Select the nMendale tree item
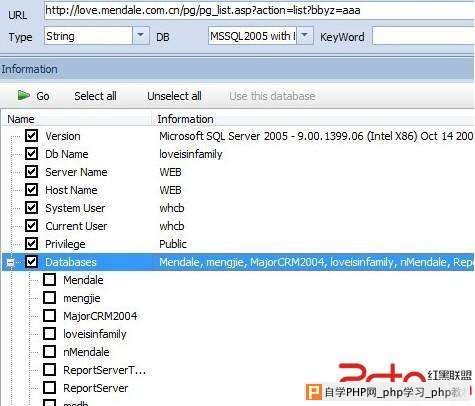The width and height of the screenshot is (475, 406). [86, 352]
